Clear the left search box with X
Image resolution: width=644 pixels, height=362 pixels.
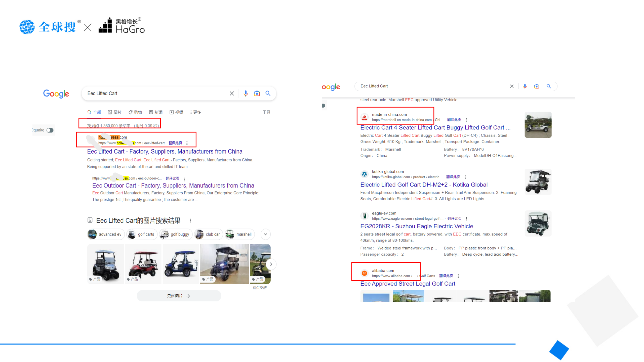click(x=232, y=94)
